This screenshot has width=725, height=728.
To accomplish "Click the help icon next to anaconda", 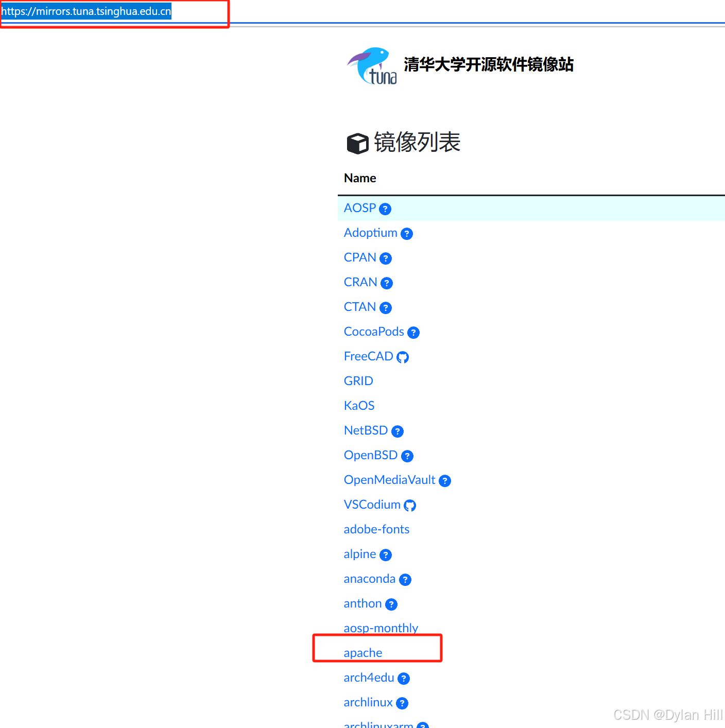I will point(405,580).
